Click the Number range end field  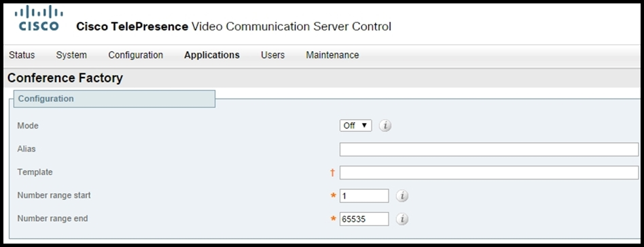364,219
